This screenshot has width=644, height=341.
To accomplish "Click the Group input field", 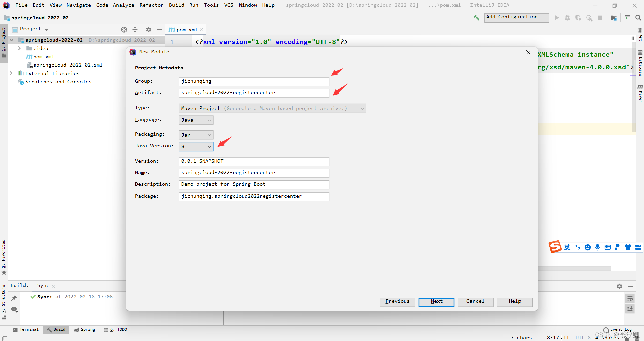I will [254, 81].
